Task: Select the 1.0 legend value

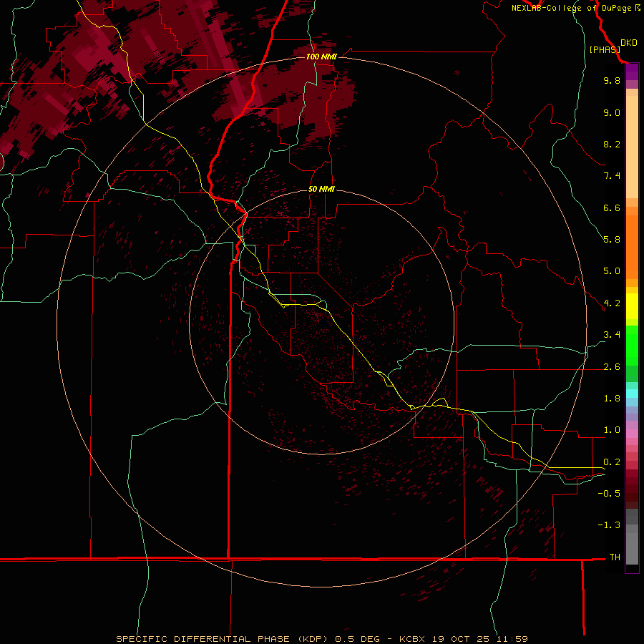Action: [x=612, y=430]
